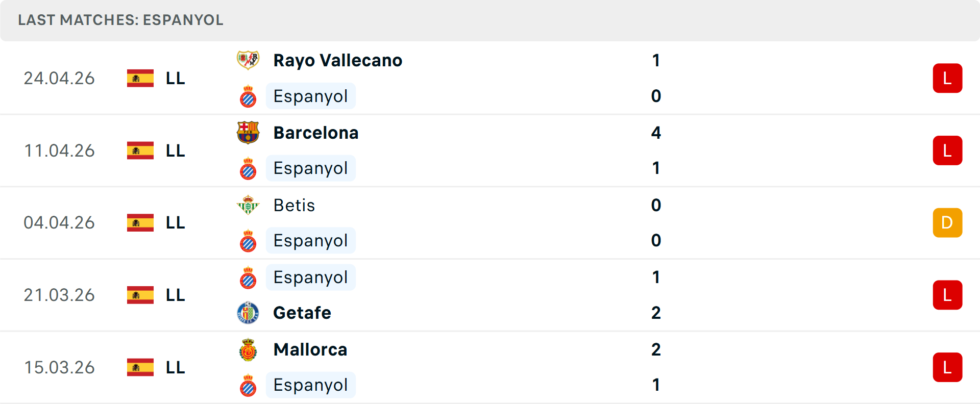This screenshot has height=404, width=980.
Task: Click Espanyol crest in the 24.04.26 match
Action: coord(248,96)
